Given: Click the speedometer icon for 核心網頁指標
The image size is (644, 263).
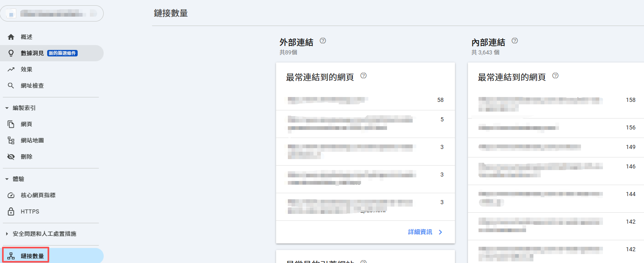Looking at the screenshot, I should 11,195.
